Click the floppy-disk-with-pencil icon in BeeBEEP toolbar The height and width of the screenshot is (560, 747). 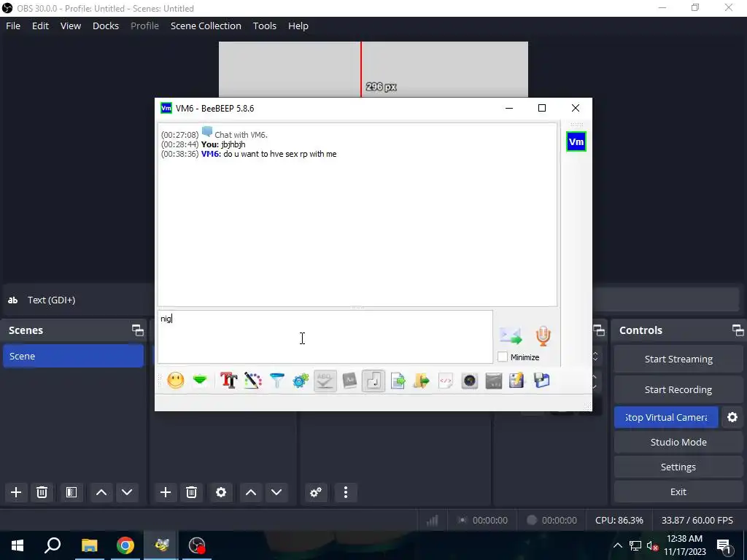(x=516, y=381)
